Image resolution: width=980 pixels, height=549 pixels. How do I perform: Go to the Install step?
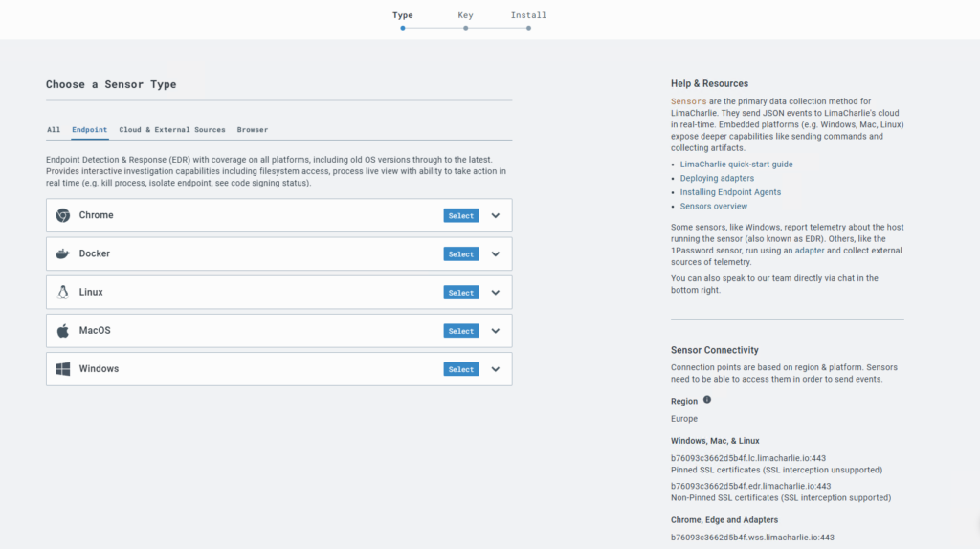point(528,15)
